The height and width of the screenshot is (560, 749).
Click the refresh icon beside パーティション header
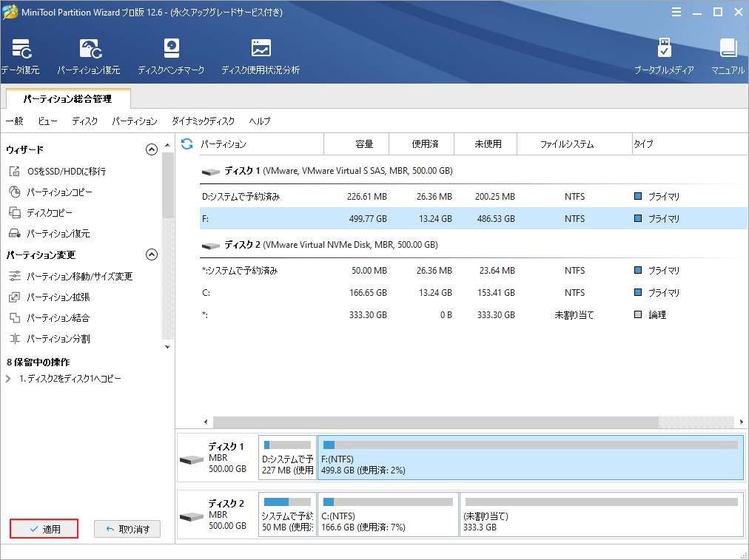[x=187, y=144]
